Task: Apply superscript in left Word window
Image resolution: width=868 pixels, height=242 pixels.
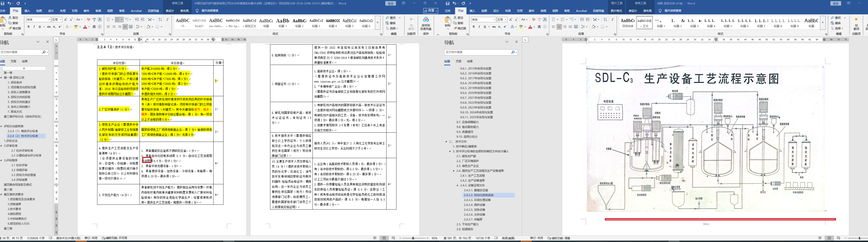Action: (x=60, y=27)
